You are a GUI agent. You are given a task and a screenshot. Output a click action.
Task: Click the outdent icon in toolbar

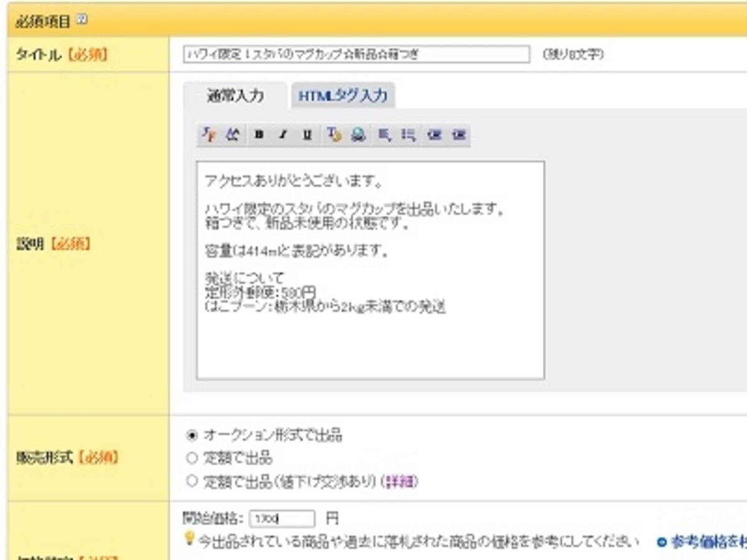(435, 134)
